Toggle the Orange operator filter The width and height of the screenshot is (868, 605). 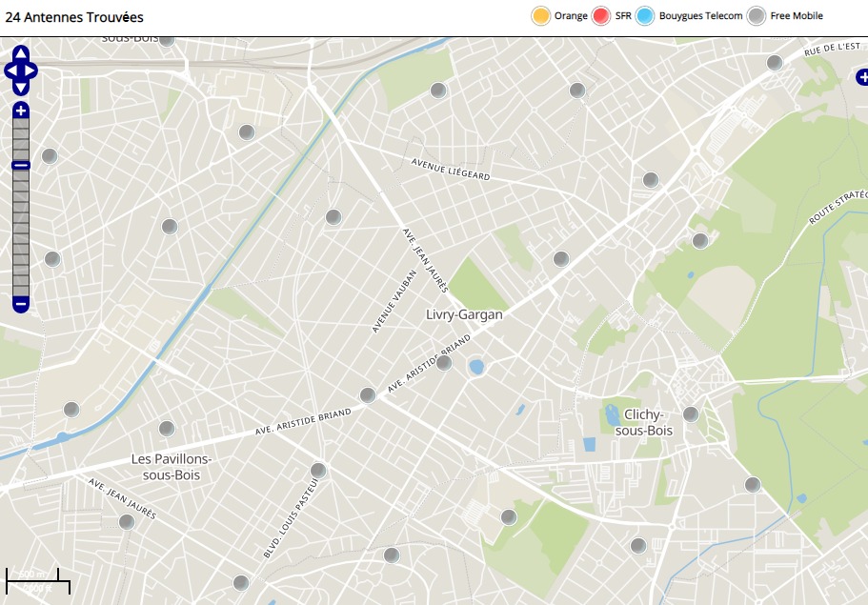point(541,16)
